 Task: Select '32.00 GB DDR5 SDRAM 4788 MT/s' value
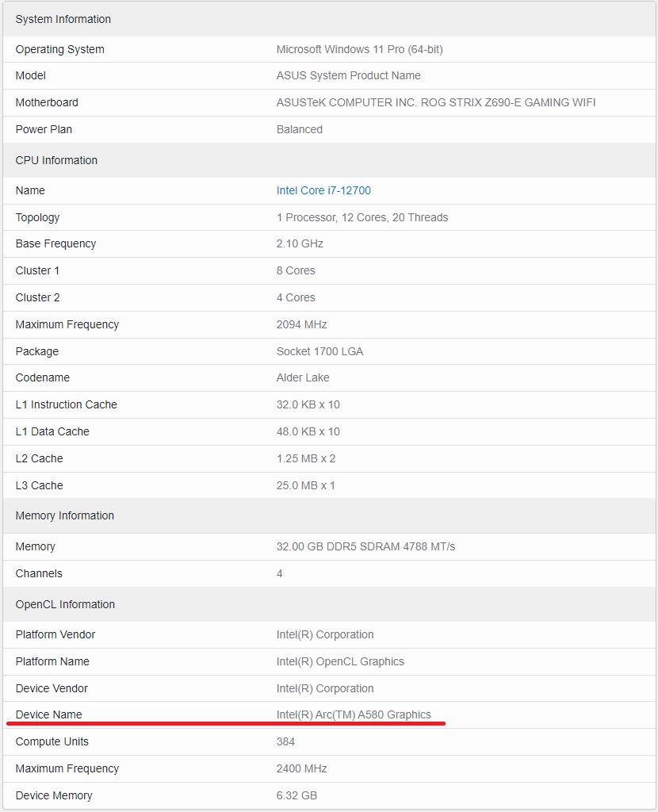365,546
